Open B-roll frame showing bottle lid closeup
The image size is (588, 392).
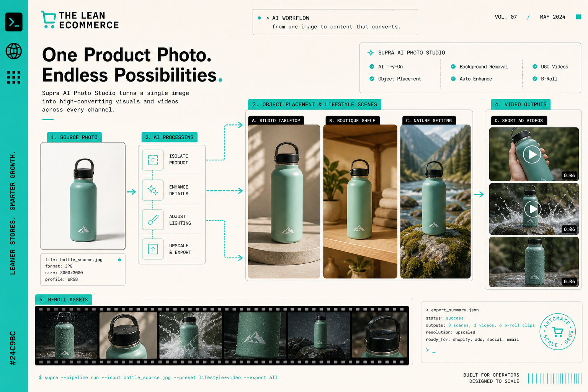(x=128, y=335)
